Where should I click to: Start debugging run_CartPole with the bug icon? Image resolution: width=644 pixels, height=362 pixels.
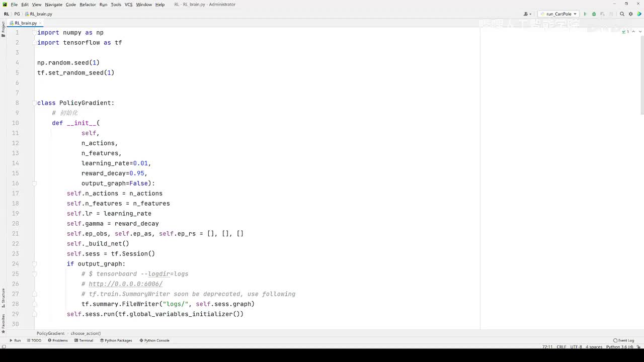[594, 14]
